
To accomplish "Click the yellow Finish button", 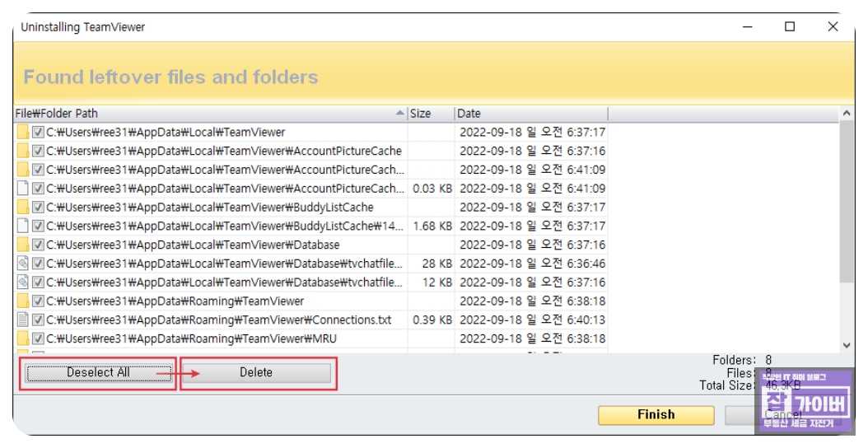I will (656, 415).
